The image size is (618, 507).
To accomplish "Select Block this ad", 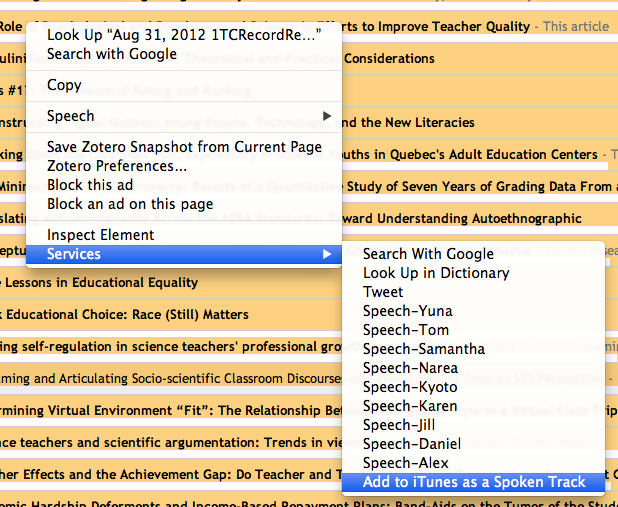I will [x=184, y=185].
